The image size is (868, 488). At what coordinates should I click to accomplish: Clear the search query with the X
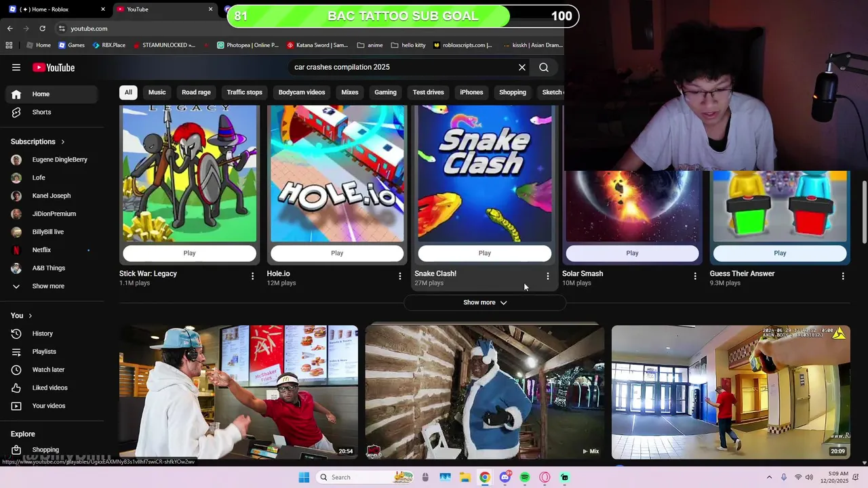coord(522,67)
